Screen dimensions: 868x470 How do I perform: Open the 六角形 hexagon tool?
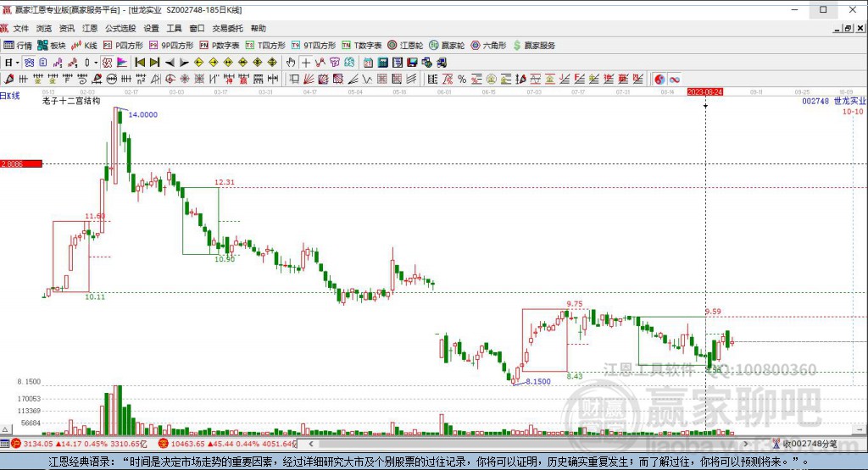tap(488, 46)
